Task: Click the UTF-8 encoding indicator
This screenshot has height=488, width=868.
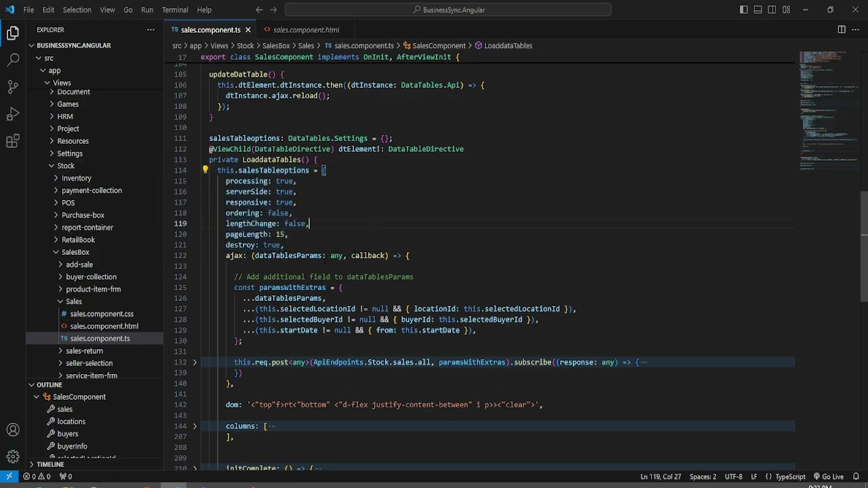Action: point(733,476)
